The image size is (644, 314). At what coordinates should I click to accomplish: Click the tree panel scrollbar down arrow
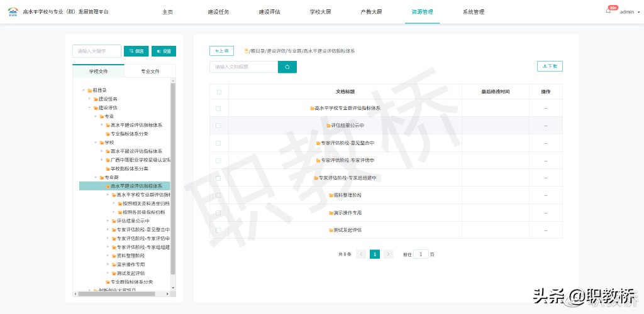coord(173,288)
